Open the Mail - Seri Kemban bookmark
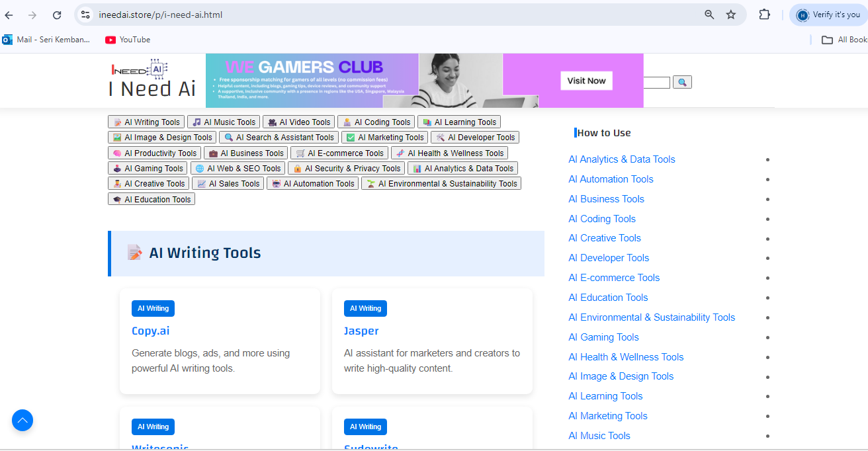Viewport: 868px width, 451px height. (x=46, y=40)
